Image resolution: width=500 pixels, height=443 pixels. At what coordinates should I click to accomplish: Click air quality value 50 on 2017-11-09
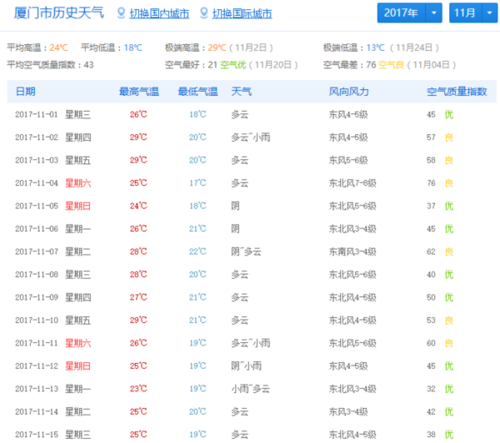(x=431, y=297)
